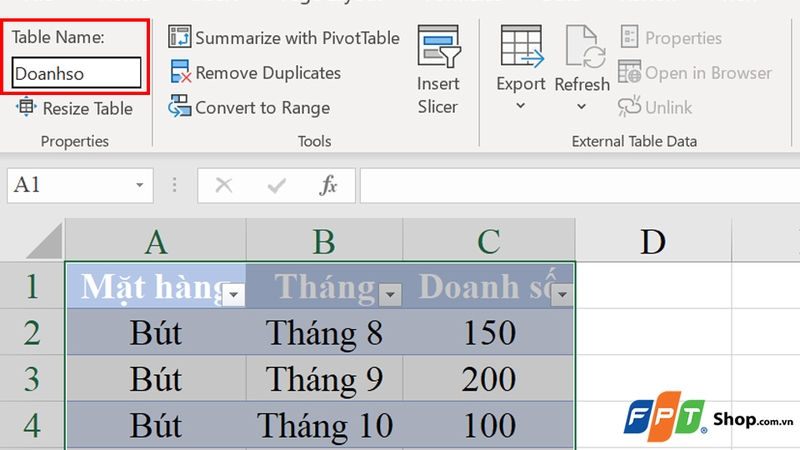The width and height of the screenshot is (800, 450).
Task: Click the cell Tháng 10
Action: point(324,424)
